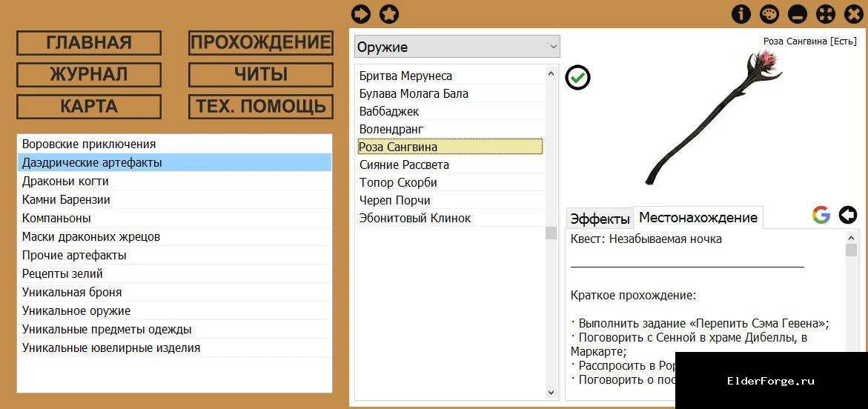Choose Бритва Мерунеса from weapon list
The image size is (868, 409).
[x=450, y=76]
